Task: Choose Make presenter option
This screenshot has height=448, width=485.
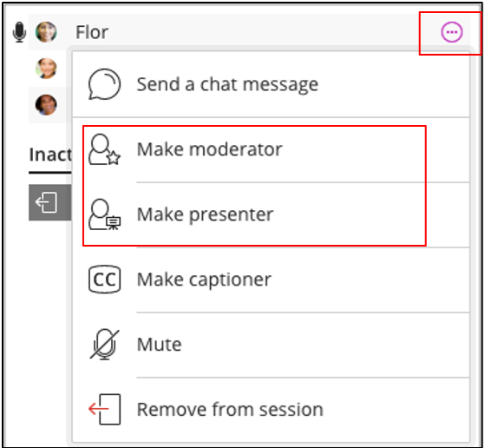Action: (x=271, y=214)
